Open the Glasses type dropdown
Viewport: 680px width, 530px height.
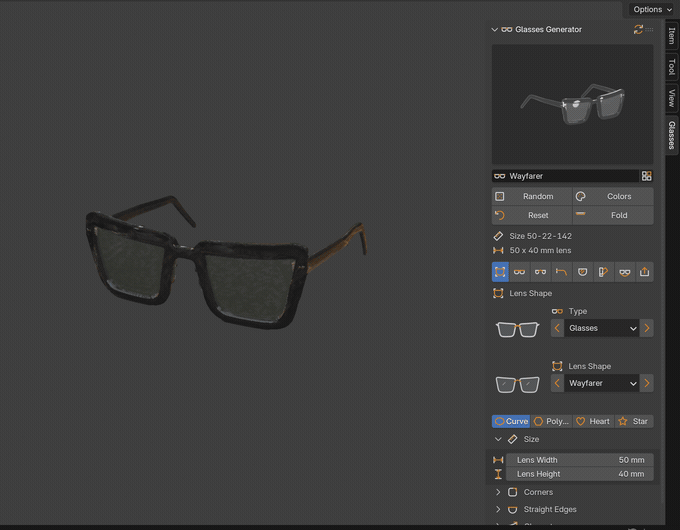[602, 328]
